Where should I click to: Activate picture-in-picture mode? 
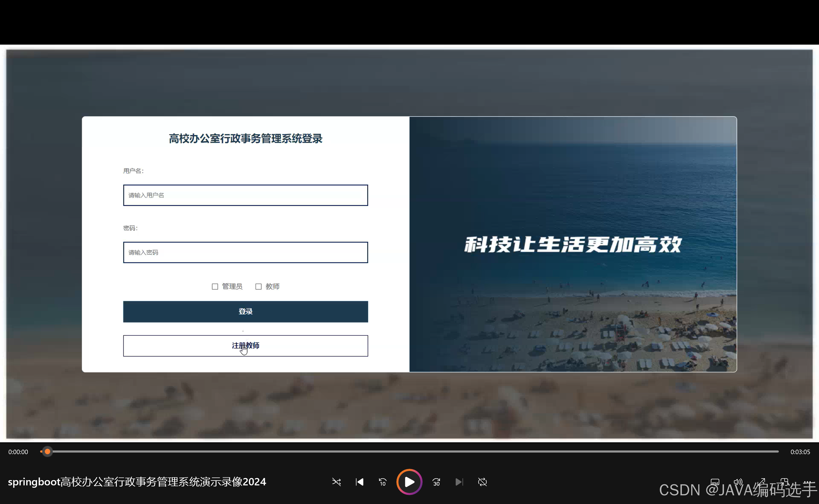point(785,482)
